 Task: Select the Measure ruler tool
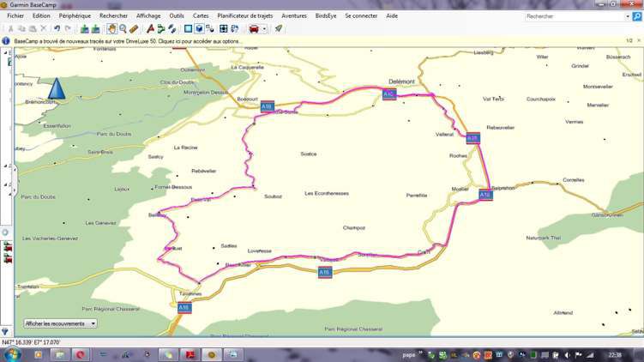point(135,28)
